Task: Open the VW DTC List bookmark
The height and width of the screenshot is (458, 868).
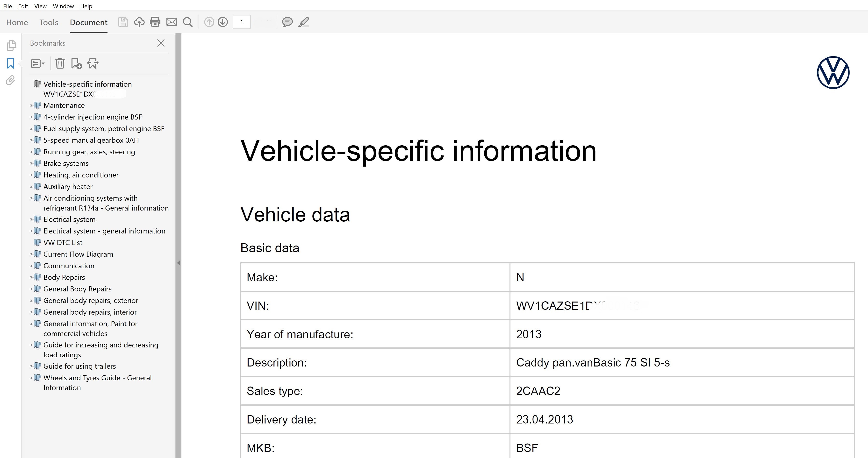Action: (63, 242)
